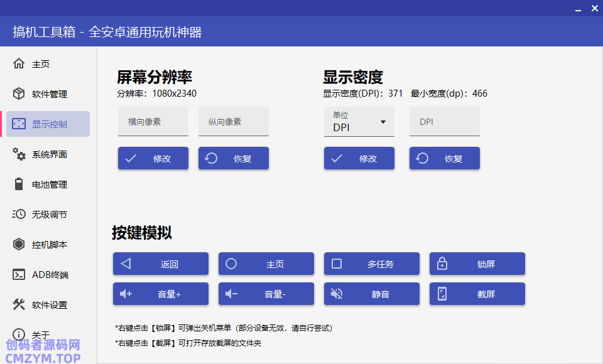
Task: Click the DPI value input field
Action: tap(445, 122)
